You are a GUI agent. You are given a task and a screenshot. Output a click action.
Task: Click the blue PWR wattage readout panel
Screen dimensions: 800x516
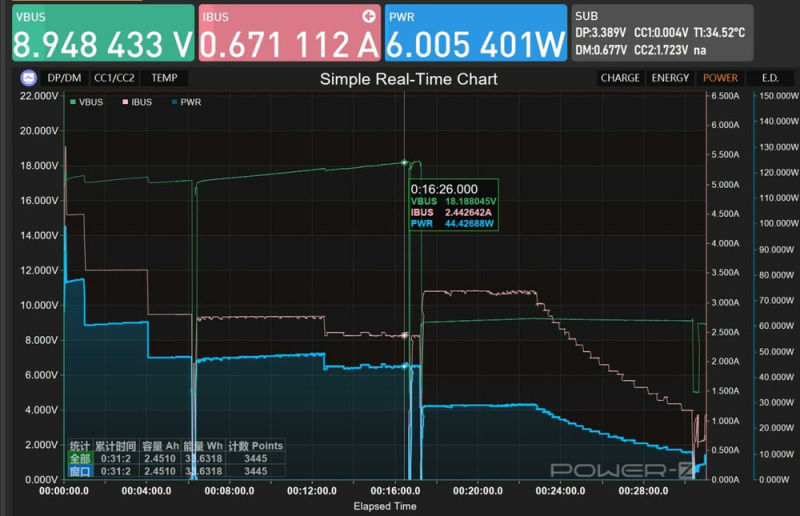tap(475, 34)
